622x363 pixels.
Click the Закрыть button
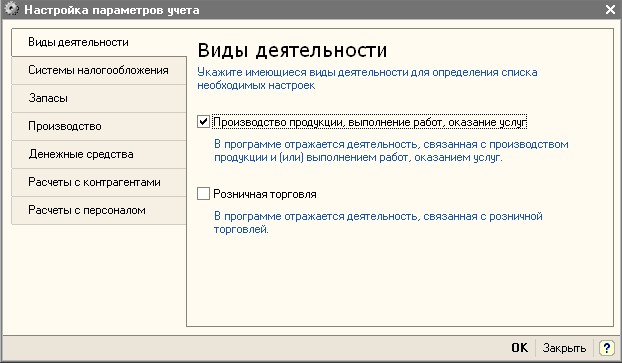pyautogui.click(x=564, y=348)
